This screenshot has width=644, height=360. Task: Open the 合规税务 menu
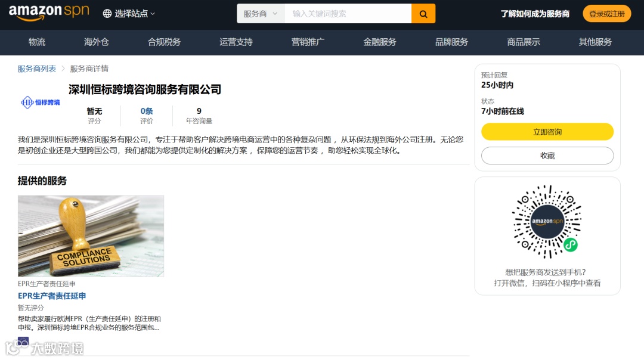pyautogui.click(x=164, y=42)
